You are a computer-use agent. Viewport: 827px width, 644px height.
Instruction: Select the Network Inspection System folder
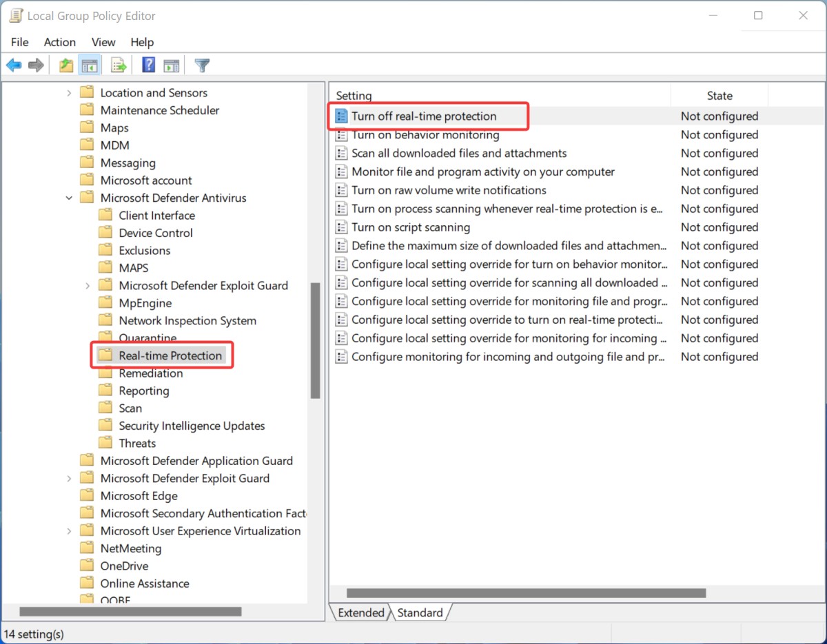pos(187,320)
